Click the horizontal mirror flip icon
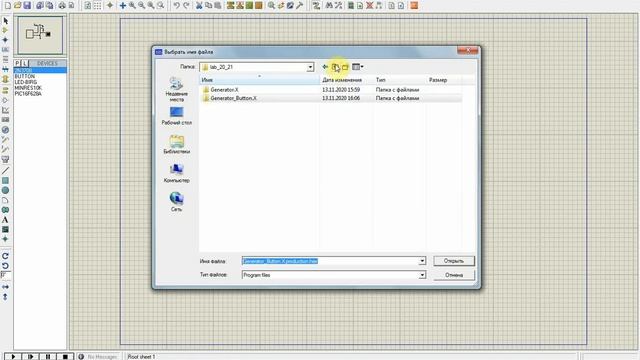Image resolution: width=640 pixels, height=360 pixels. tap(5, 287)
